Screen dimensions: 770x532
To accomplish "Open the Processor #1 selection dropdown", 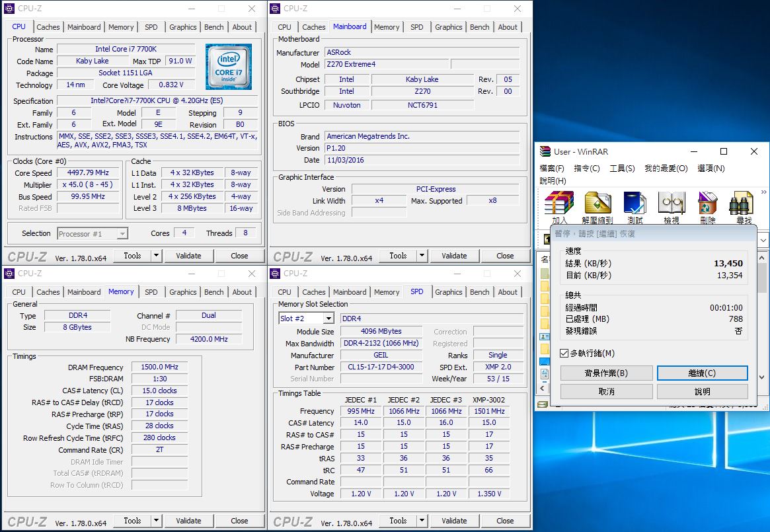I will [x=122, y=234].
